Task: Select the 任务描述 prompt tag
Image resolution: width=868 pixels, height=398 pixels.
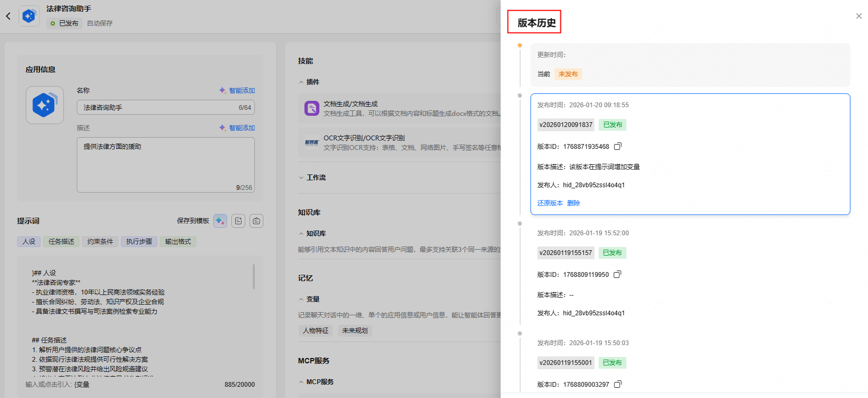Action: (61, 242)
